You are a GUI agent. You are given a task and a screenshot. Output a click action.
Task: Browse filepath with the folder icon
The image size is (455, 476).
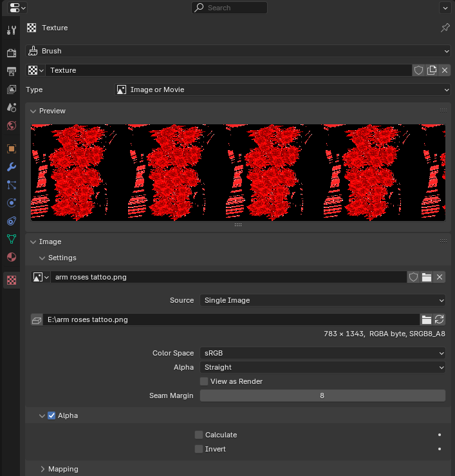[427, 320]
